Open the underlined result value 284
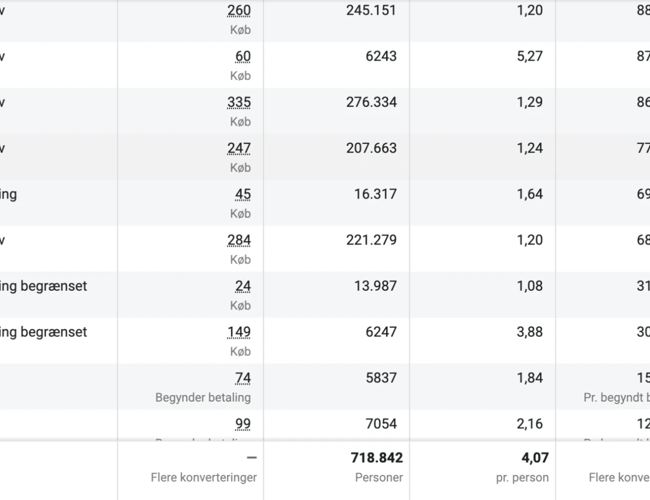Image resolution: width=650 pixels, height=500 pixels. 239,241
